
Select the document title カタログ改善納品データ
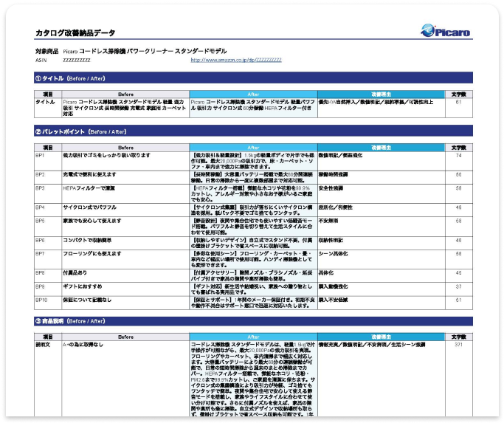click(75, 32)
